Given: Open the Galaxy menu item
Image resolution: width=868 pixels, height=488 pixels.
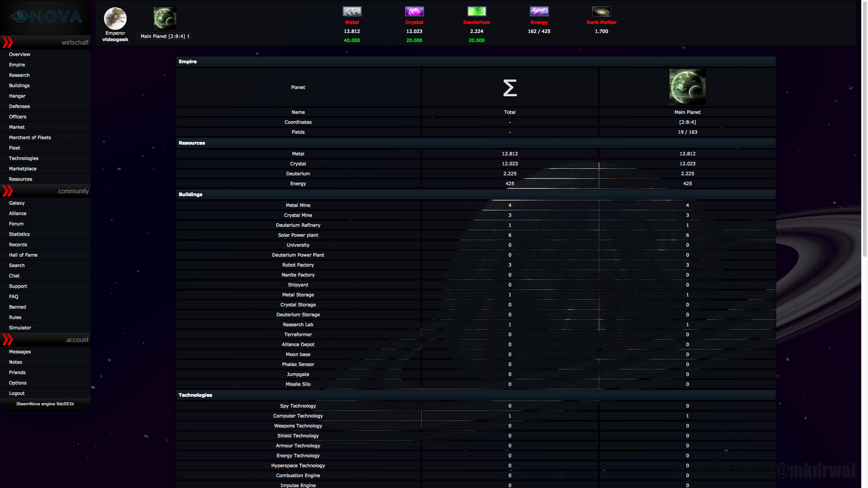Looking at the screenshot, I should pos(17,203).
